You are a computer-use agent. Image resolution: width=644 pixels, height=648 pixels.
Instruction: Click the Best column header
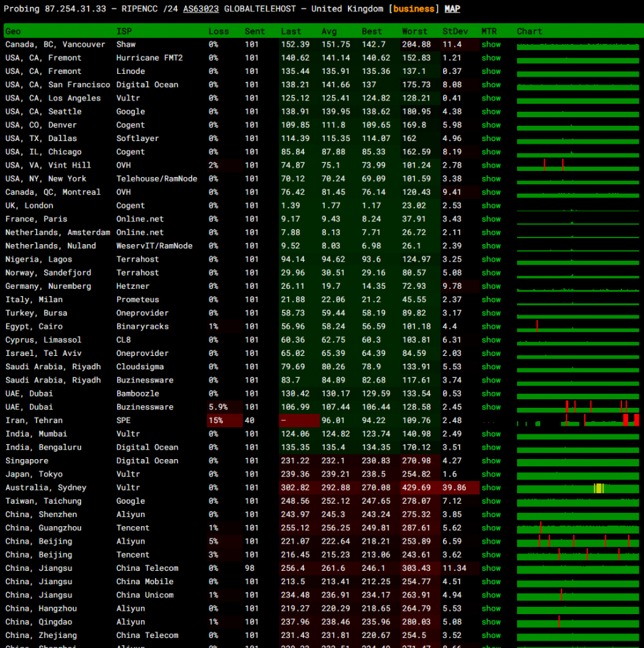click(372, 31)
